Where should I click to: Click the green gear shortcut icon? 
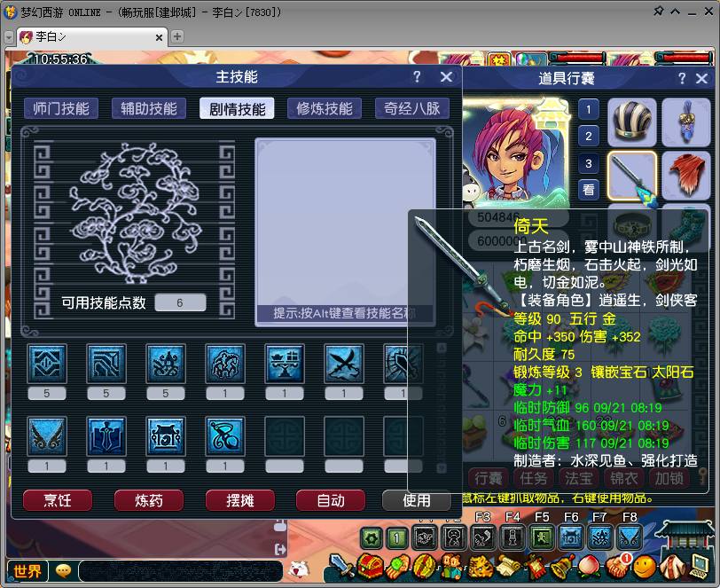point(372,538)
